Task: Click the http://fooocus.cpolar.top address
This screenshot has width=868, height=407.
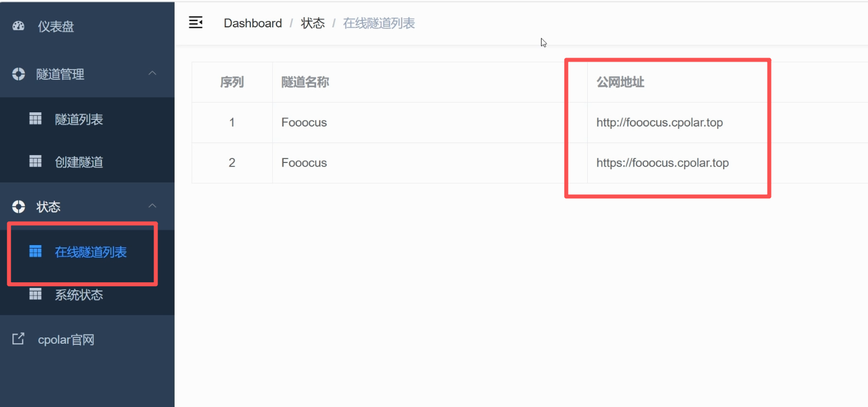Action: point(660,123)
